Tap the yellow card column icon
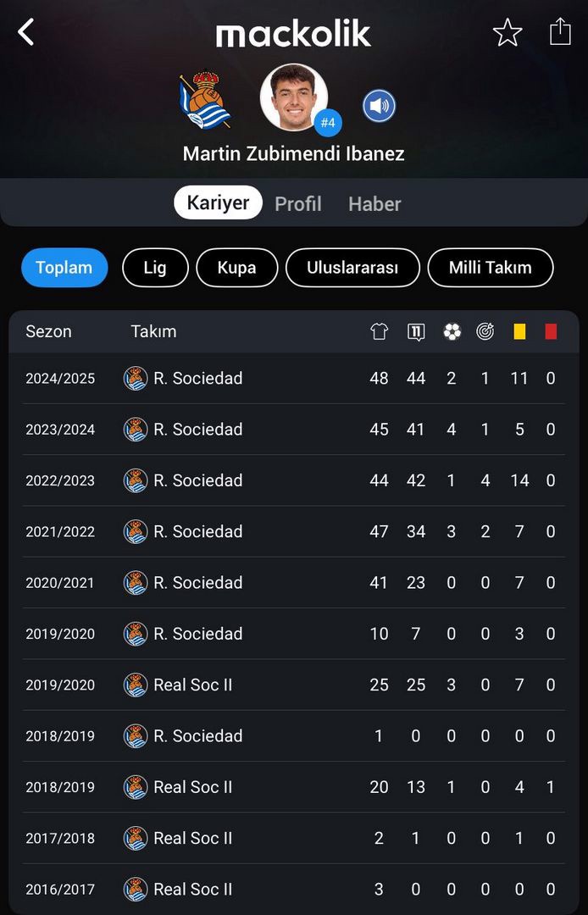The width and height of the screenshot is (588, 915). 519,331
